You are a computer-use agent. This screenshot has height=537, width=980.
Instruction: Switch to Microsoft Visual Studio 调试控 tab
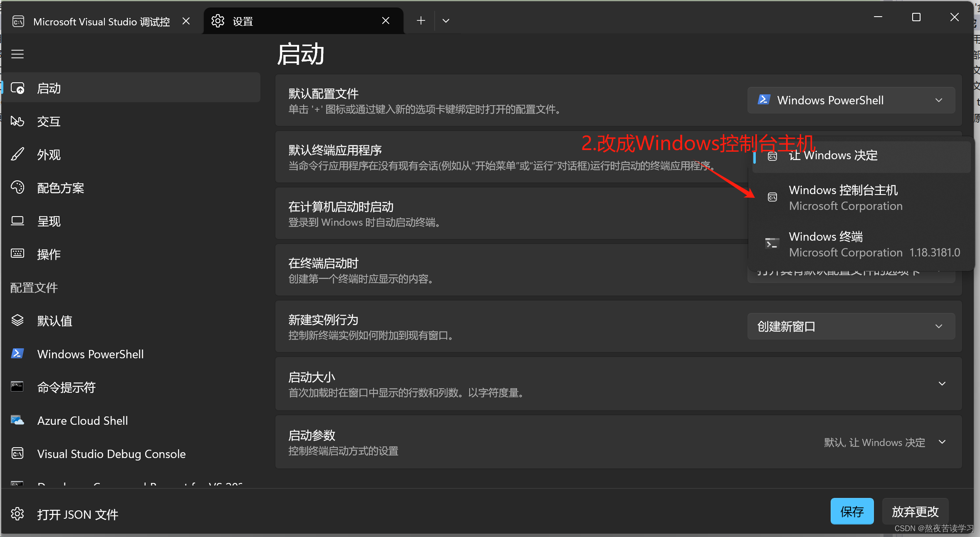click(101, 21)
